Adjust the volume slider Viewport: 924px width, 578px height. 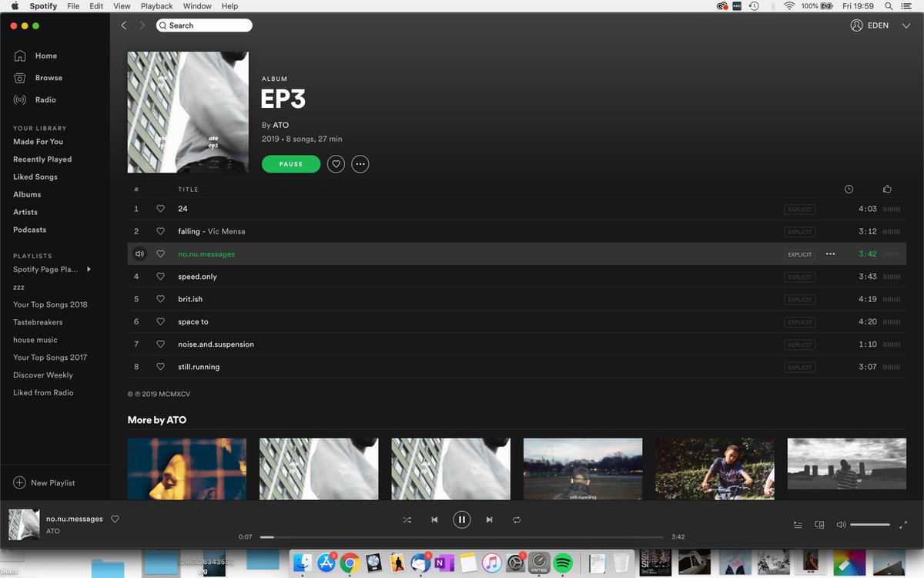pyautogui.click(x=870, y=525)
